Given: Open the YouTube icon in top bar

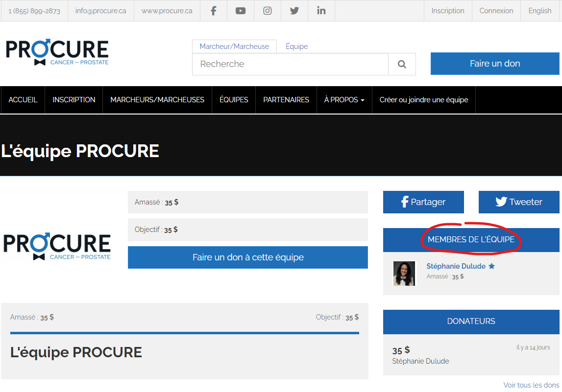Looking at the screenshot, I should click(241, 11).
